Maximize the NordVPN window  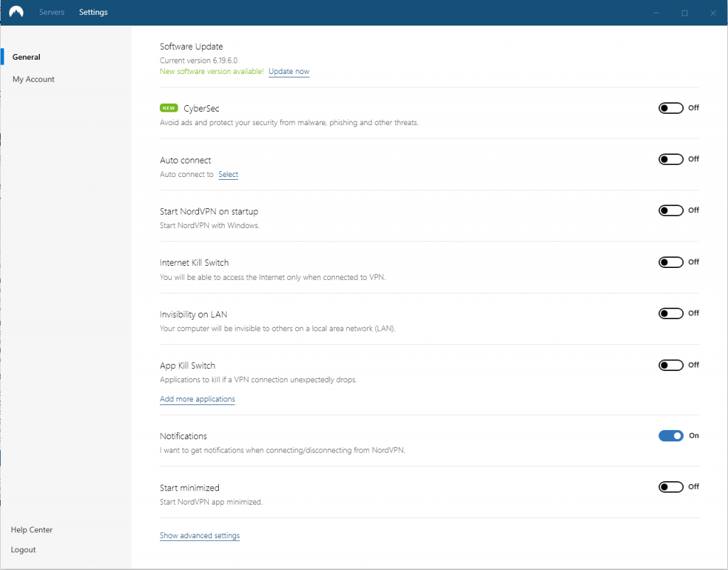pos(685,13)
